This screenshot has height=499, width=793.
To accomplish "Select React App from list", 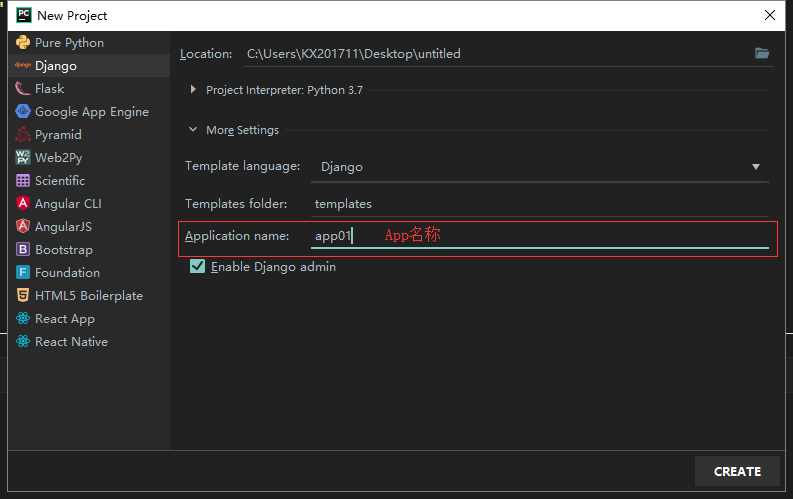I will tap(89, 319).
